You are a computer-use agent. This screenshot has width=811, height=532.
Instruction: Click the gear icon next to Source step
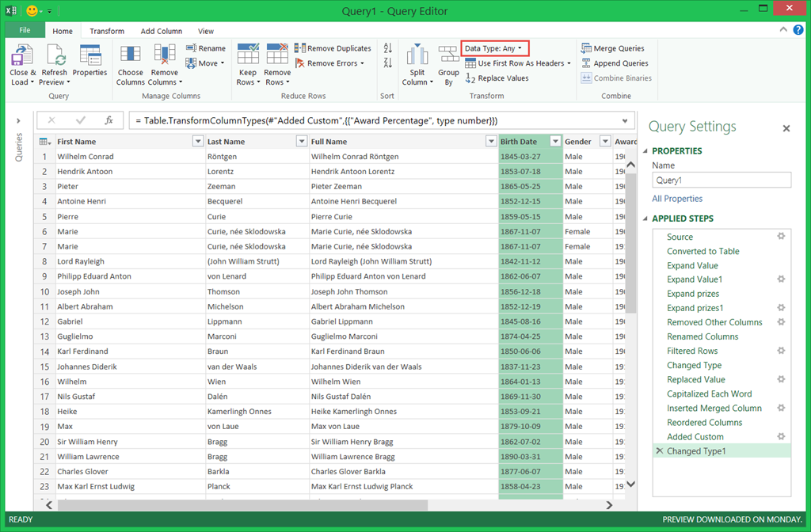tap(781, 237)
